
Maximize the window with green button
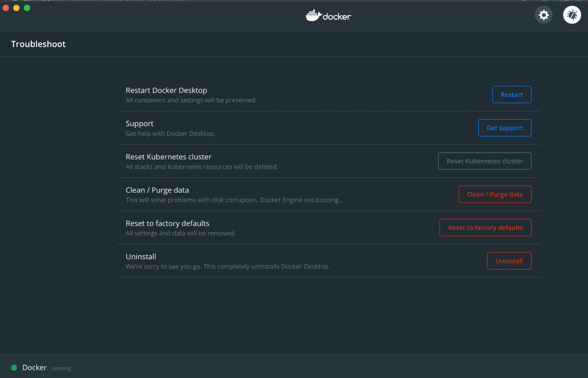pos(27,8)
